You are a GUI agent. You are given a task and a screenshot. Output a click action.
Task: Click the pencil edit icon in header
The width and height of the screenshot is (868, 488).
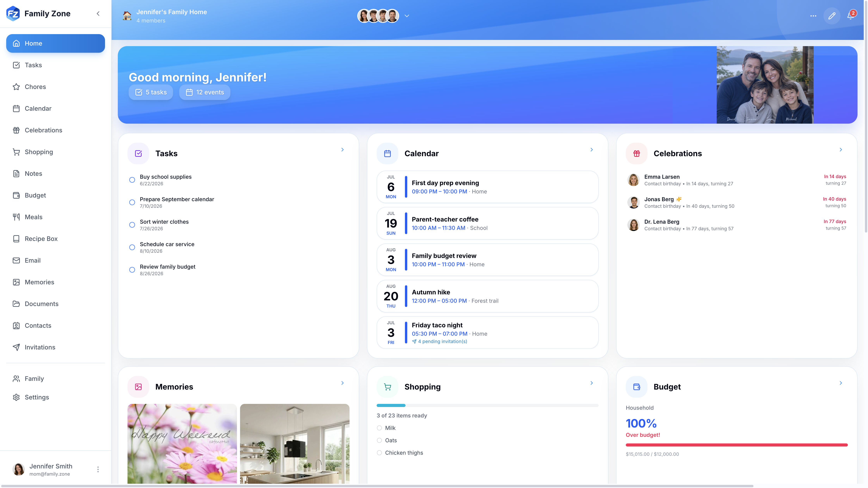(832, 16)
